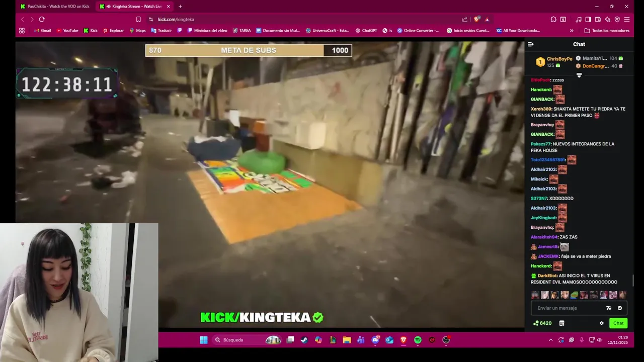Viewport: 644px width, 362px height.
Task: Open Todos los marcadores folder
Action: 607,31
